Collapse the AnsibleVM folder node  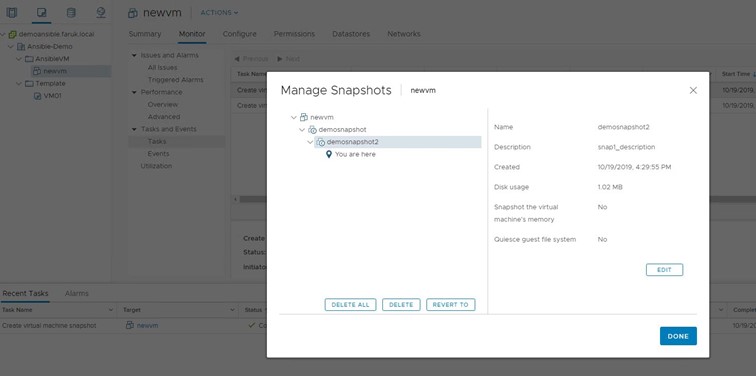click(19, 59)
